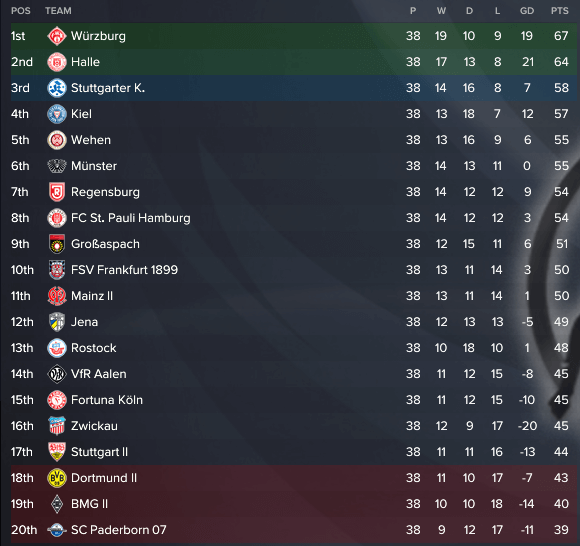Open the VfR Aalen team link
Screen dimensions: 580x546
[98, 374]
